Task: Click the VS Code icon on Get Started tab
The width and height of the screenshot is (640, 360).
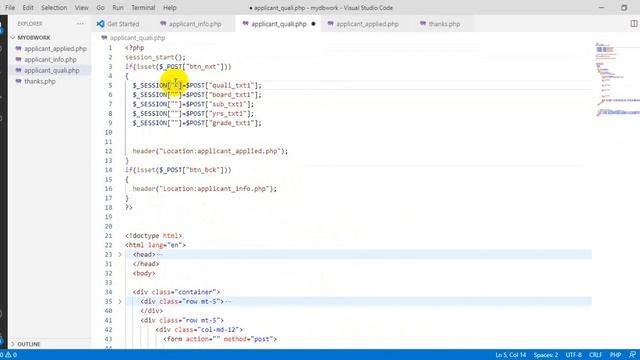Action: 100,24
